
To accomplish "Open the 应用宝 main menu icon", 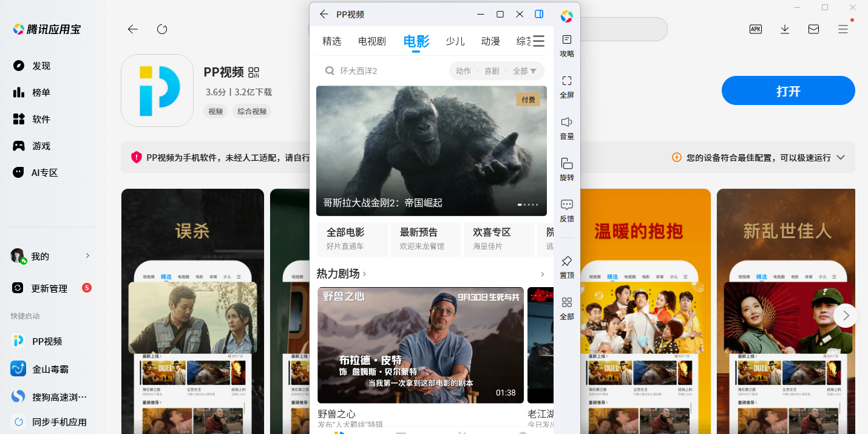I will 843,29.
